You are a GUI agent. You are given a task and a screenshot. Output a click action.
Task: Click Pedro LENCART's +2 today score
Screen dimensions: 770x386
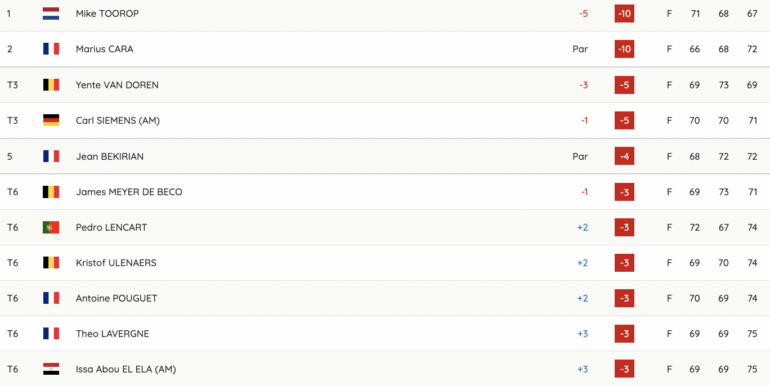(582, 227)
